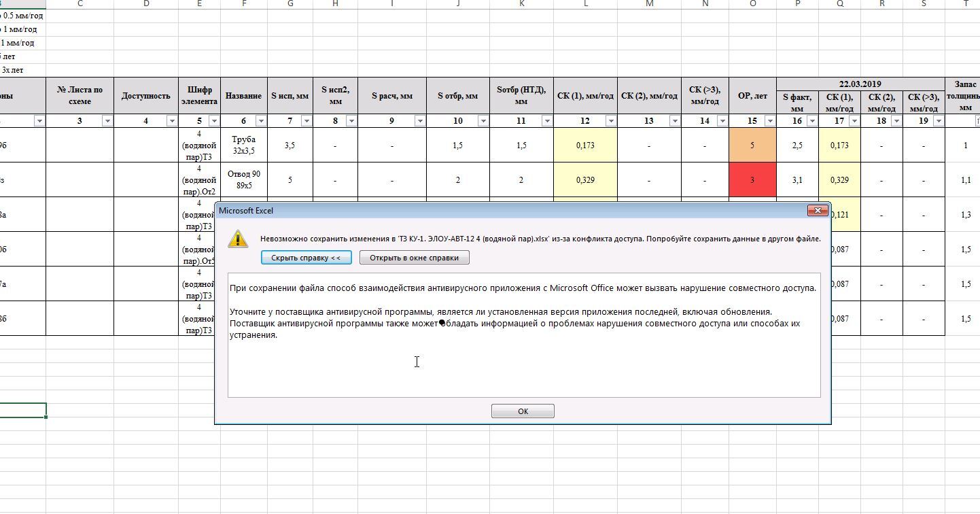
Task: Expand the filter arrow for column 8
Action: pyautogui.click(x=351, y=121)
